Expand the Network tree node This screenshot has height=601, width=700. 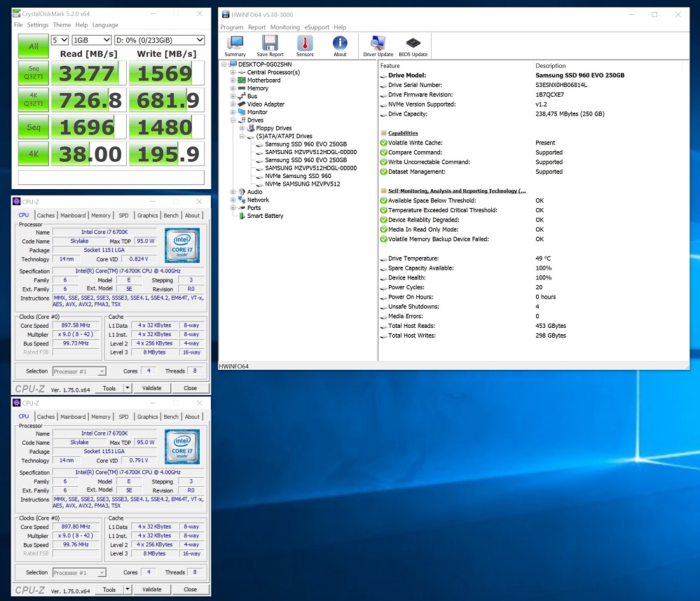pos(233,200)
